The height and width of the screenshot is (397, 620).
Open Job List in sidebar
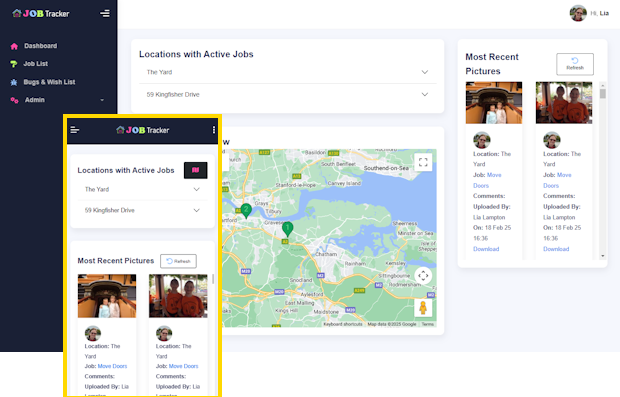pyautogui.click(x=36, y=64)
